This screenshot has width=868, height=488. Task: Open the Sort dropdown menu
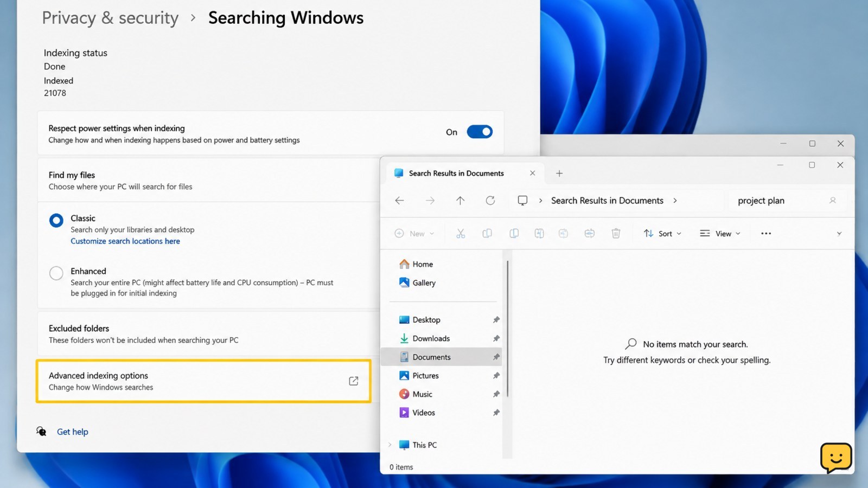pos(662,233)
